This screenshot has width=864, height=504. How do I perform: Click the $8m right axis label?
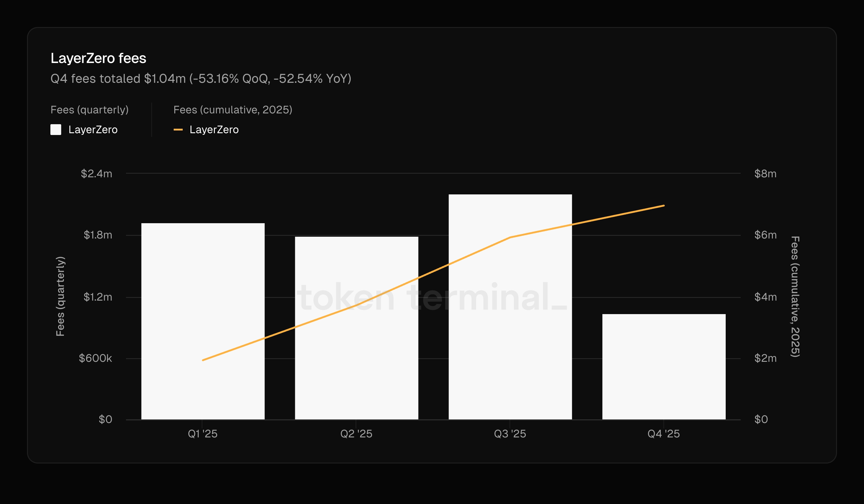coord(765,173)
